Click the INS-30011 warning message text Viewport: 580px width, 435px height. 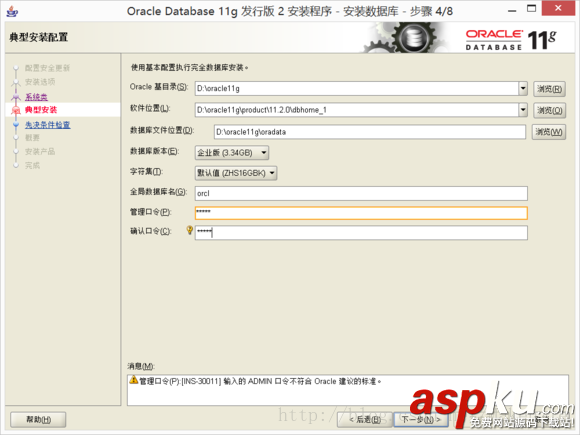click(260, 381)
